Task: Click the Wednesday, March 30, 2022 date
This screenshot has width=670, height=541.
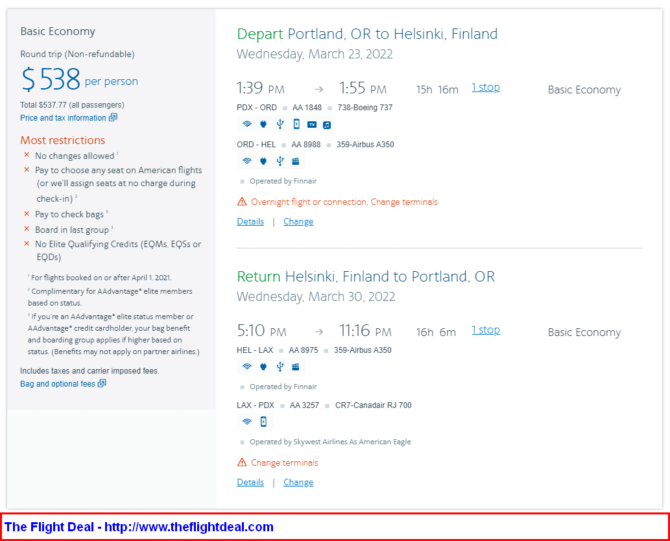Action: 316,297
